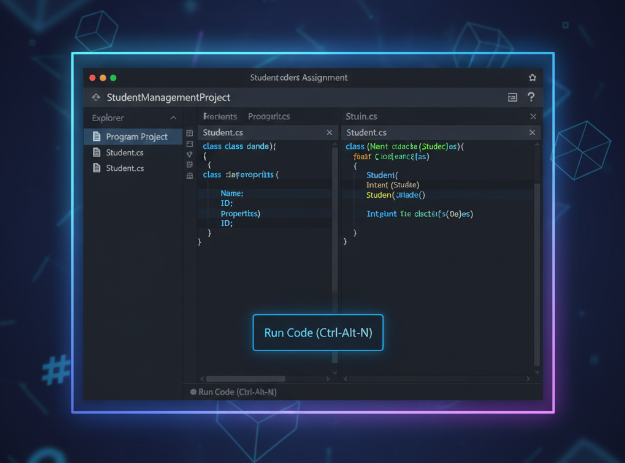
Task: Open the first Student.cs file in Explorer
Action: (124, 152)
